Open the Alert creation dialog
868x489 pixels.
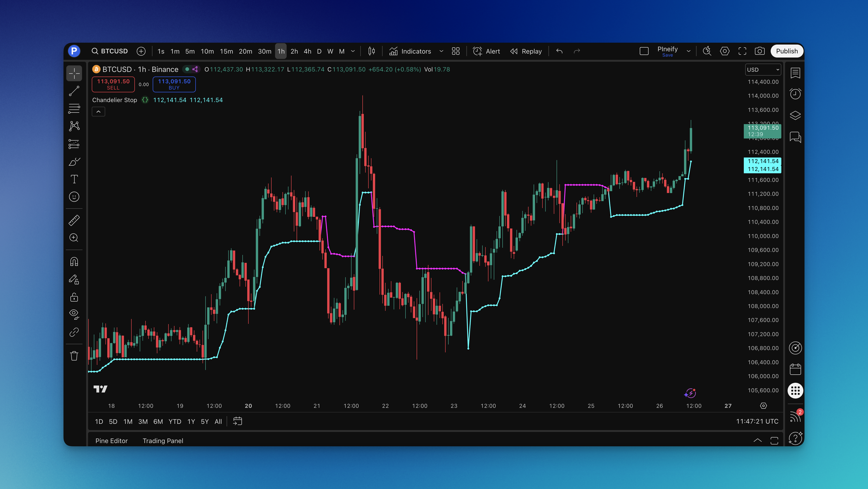pyautogui.click(x=487, y=51)
